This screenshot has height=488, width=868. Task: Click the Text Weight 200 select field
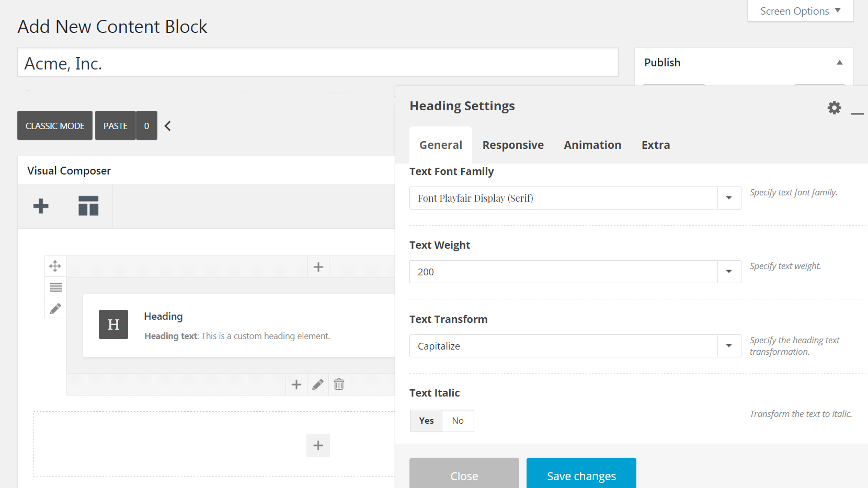point(575,272)
